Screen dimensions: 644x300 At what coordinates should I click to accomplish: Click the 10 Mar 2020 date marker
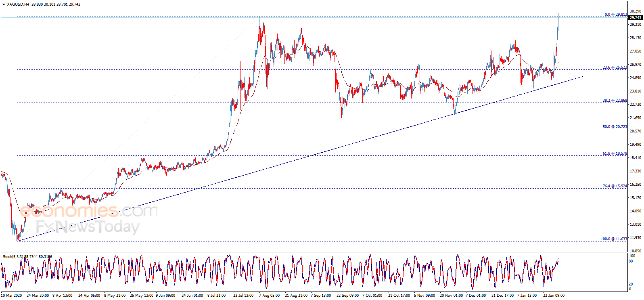coord(11,296)
